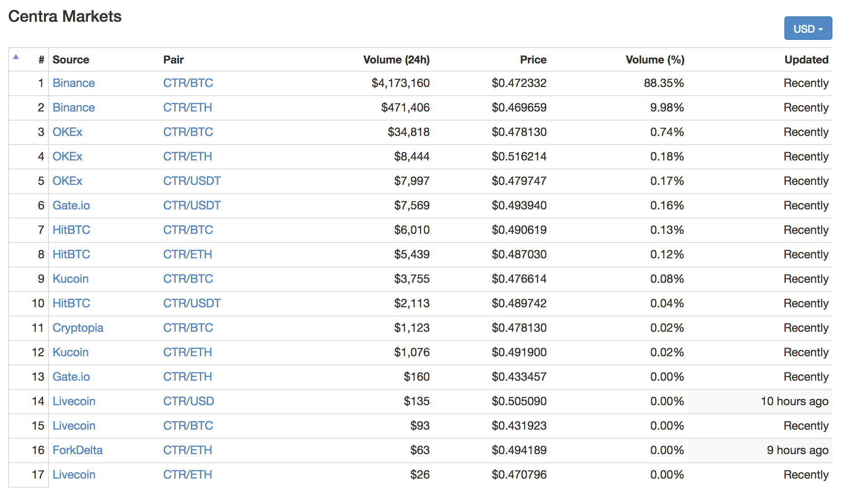Screen dimensions: 856x504
Task: Open CTR/BTC pair in row 15
Action: [188, 426]
